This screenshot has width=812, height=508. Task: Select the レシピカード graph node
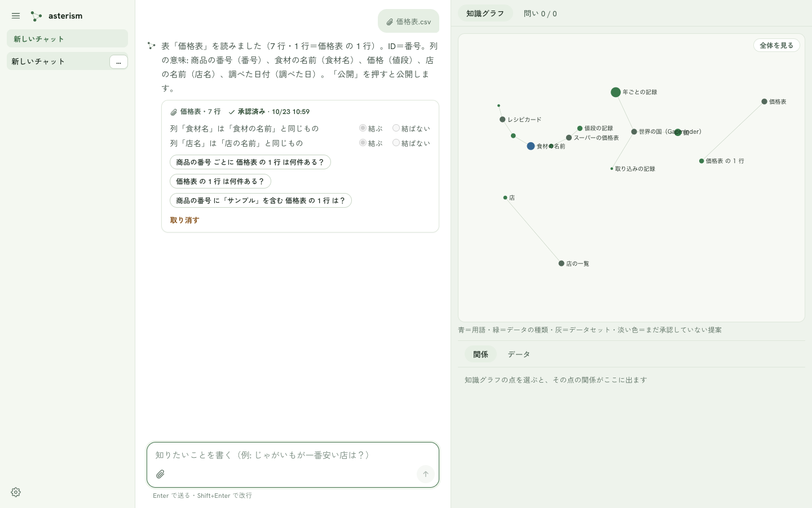click(502, 120)
